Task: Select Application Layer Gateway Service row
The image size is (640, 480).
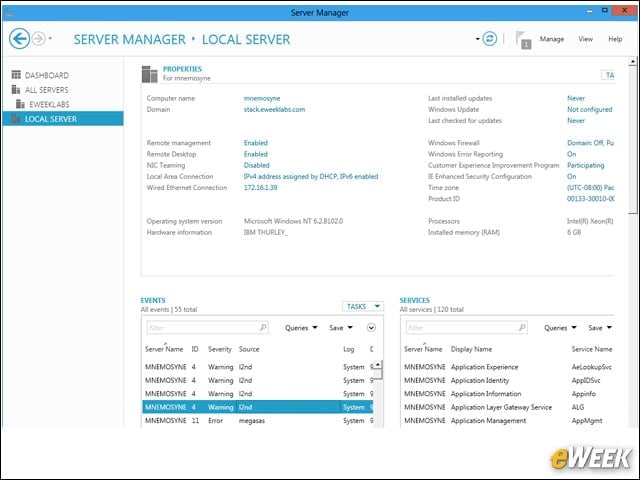Action: (x=508, y=407)
